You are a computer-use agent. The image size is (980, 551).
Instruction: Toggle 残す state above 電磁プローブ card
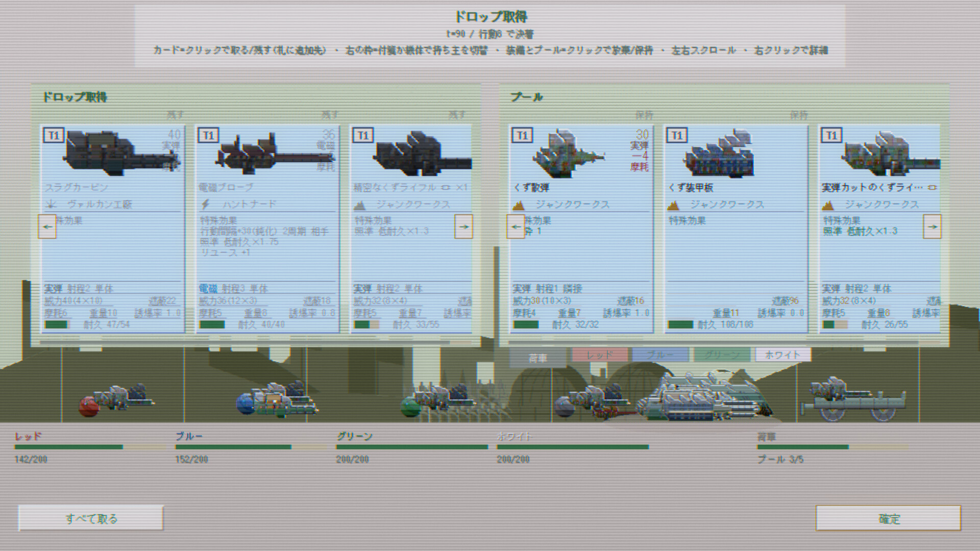pos(329,115)
